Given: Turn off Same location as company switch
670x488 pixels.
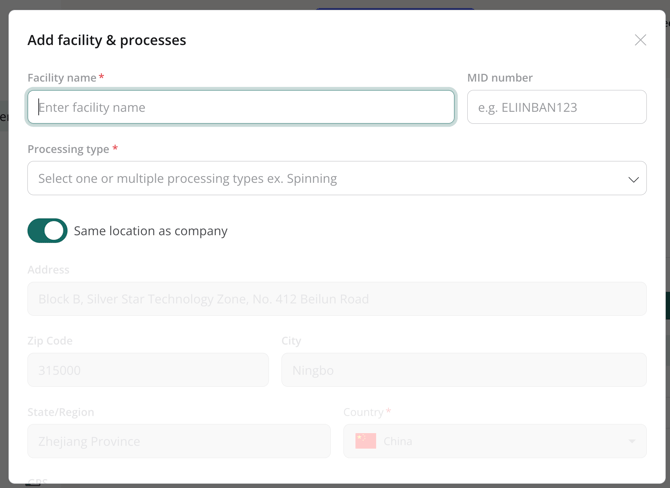Looking at the screenshot, I should (47, 231).
